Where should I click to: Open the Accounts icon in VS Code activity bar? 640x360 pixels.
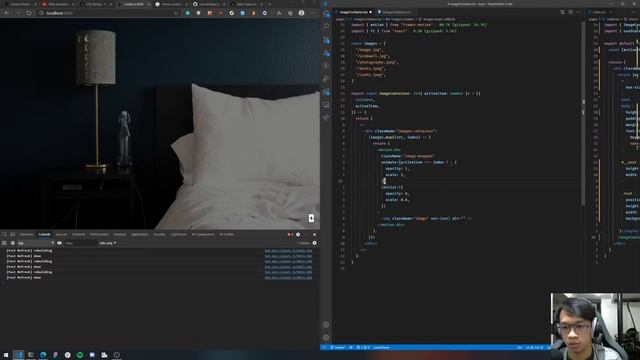pyautogui.click(x=326, y=325)
